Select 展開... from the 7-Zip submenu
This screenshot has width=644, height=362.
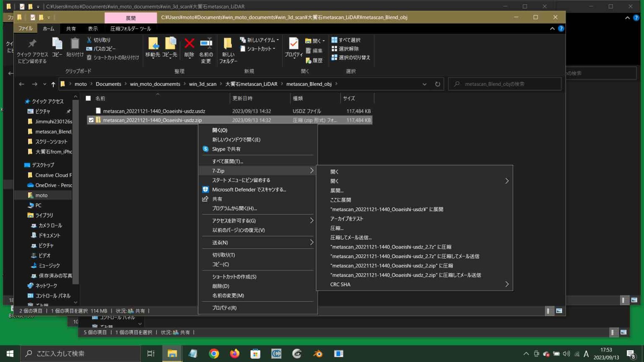(x=337, y=190)
